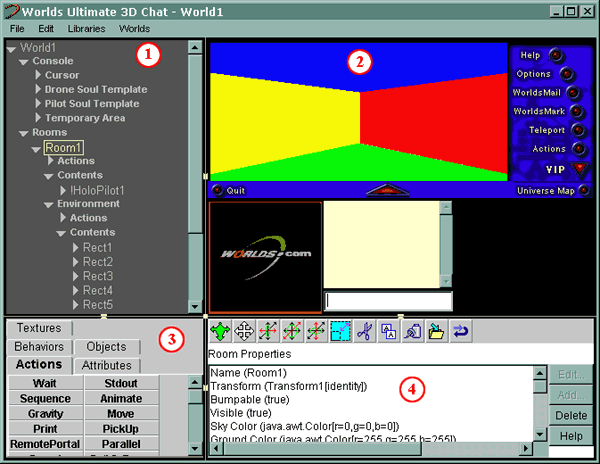Click the RemotePortal action button
The height and width of the screenshot is (464, 600).
coord(45,444)
